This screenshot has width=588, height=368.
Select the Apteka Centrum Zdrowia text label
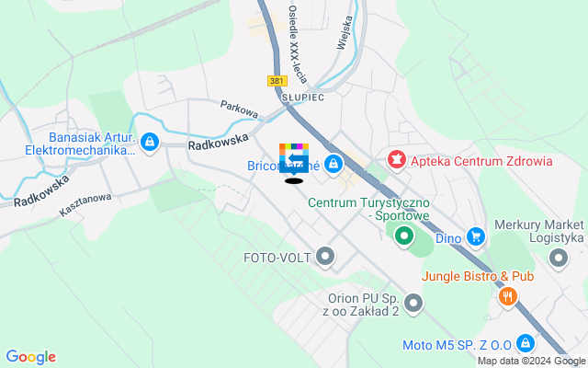(x=481, y=162)
